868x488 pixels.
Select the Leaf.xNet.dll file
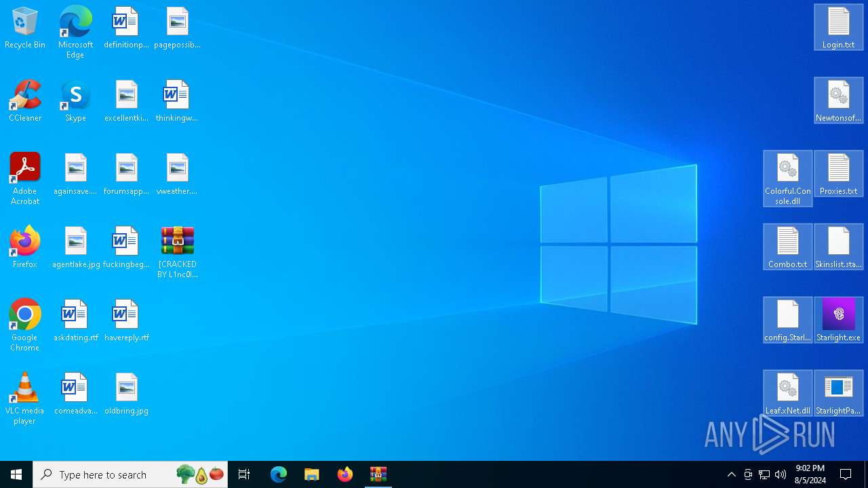pos(788,393)
